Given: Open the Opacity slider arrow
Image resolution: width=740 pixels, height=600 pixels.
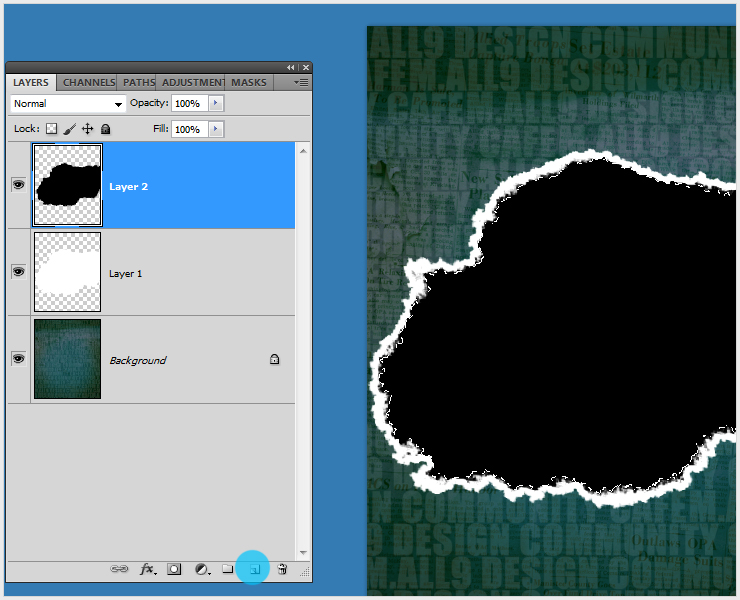Looking at the screenshot, I should [x=216, y=104].
